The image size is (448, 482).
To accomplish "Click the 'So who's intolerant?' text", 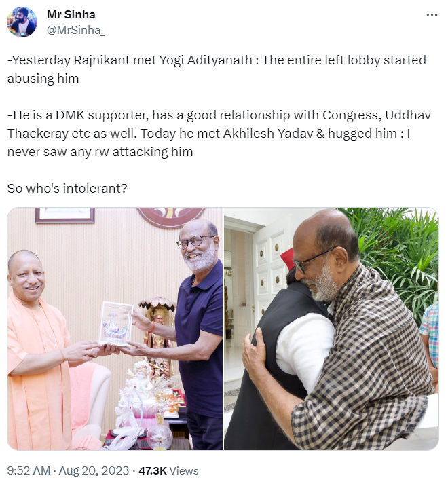I will pos(67,188).
